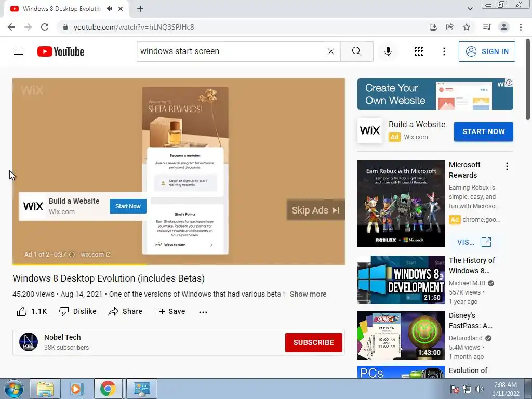
Task: Dislike the video
Action: [x=78, y=312]
